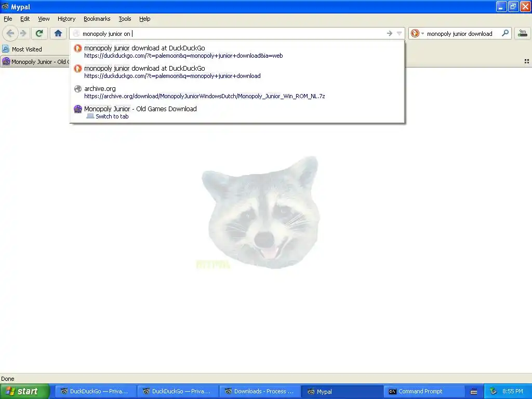The height and width of the screenshot is (399, 532).
Task: Switch to Downloads - Process taskbar window
Action: (x=260, y=391)
